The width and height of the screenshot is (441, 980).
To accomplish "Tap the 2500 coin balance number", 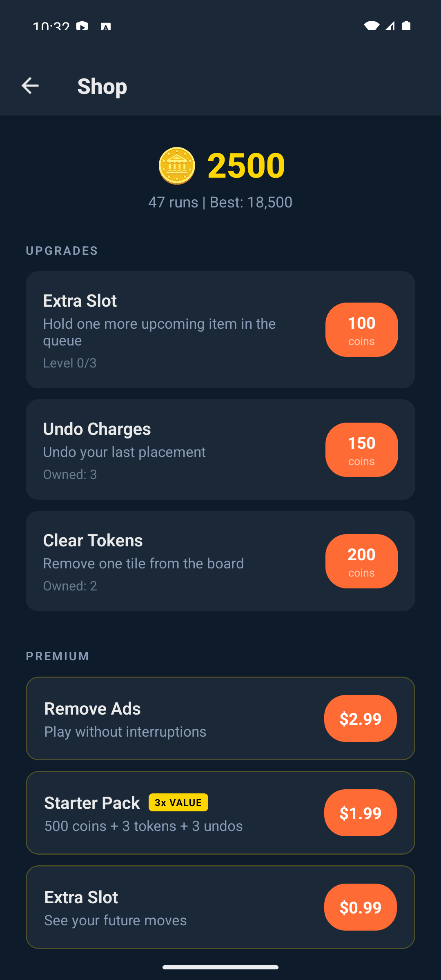I will [x=246, y=165].
